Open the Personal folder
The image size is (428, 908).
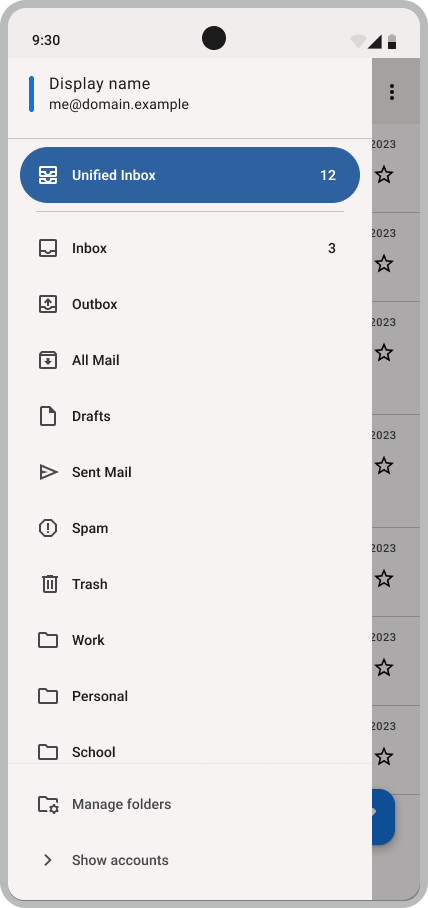point(190,696)
